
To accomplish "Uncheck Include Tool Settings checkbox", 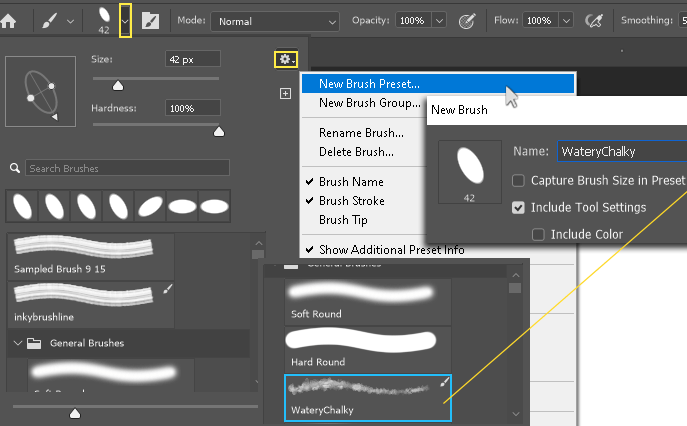I will (518, 208).
